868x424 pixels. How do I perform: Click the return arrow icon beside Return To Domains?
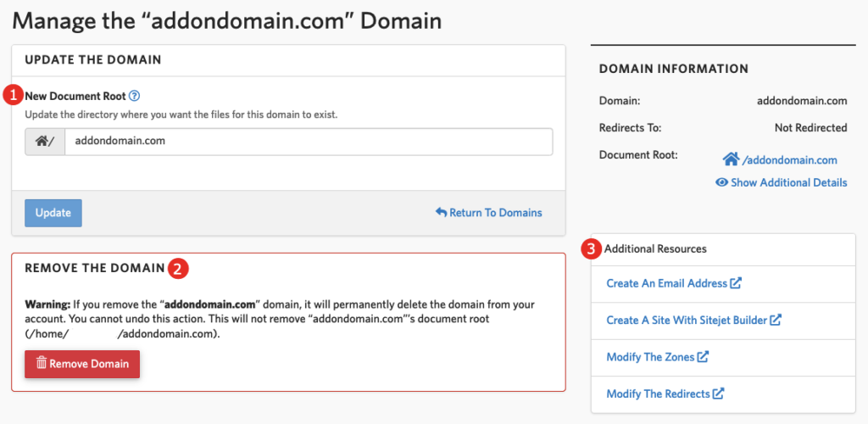click(x=441, y=213)
